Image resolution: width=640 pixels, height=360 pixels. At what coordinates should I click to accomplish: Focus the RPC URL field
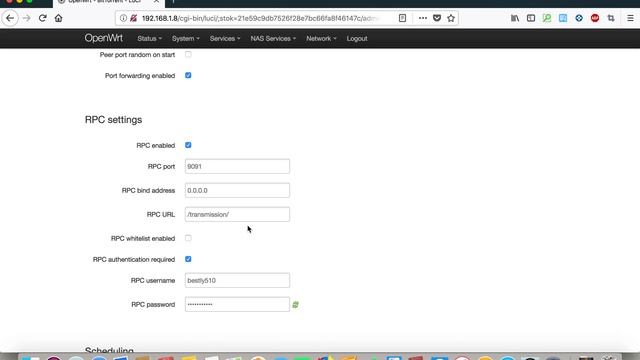237,214
